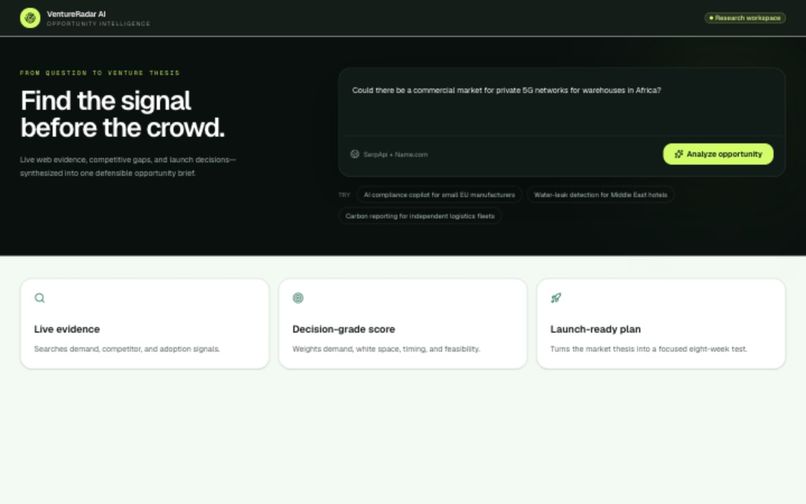Click the "TRY" label before the suggestion chips
806x504 pixels.
(344, 195)
